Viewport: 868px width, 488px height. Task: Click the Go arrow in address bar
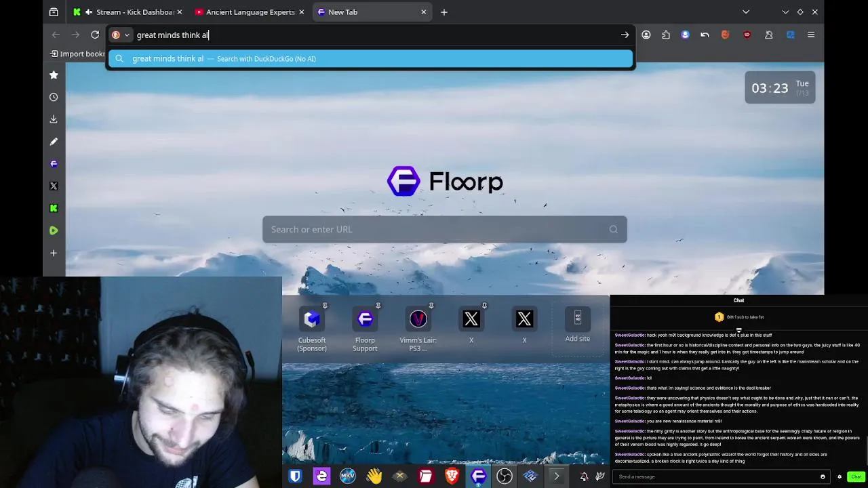tap(625, 35)
